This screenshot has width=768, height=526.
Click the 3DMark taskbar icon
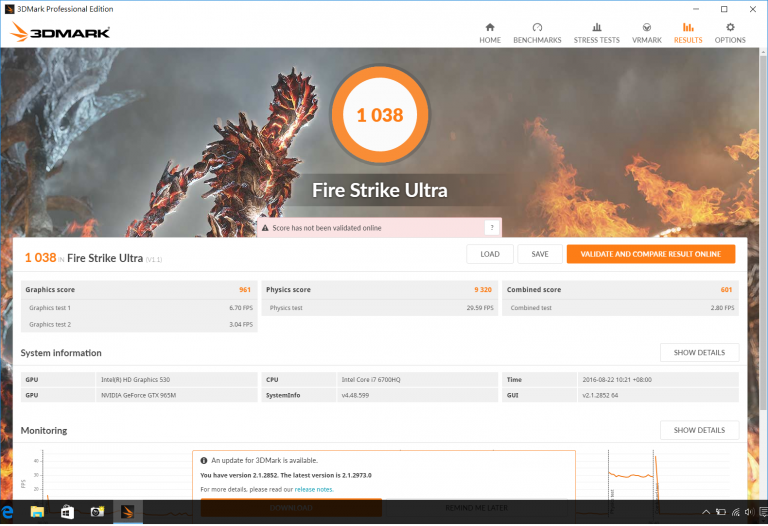point(127,512)
